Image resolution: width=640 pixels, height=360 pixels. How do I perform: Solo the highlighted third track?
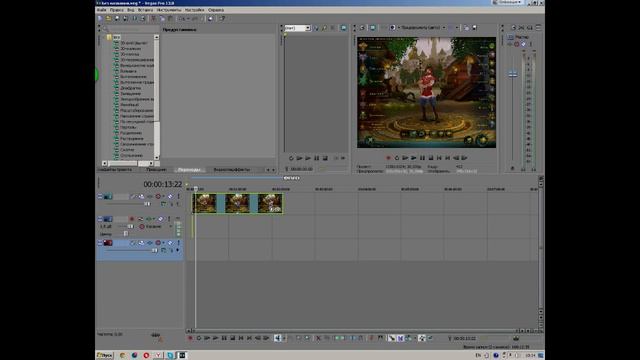(178, 243)
